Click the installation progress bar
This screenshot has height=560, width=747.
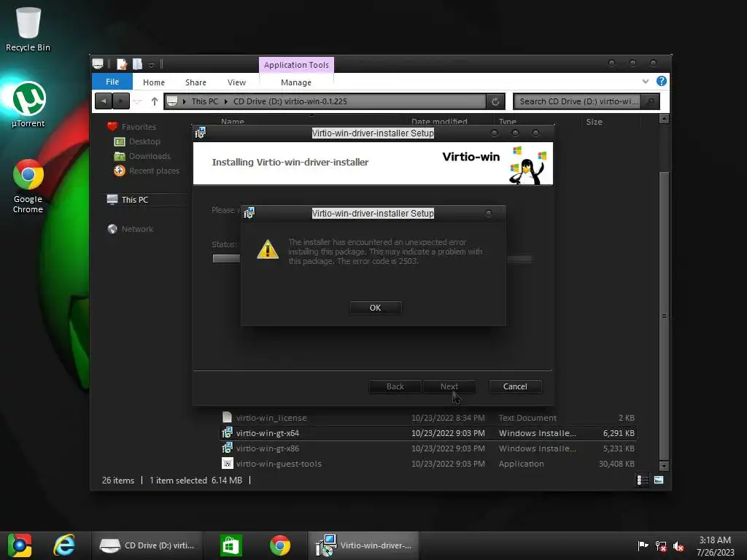click(372, 259)
